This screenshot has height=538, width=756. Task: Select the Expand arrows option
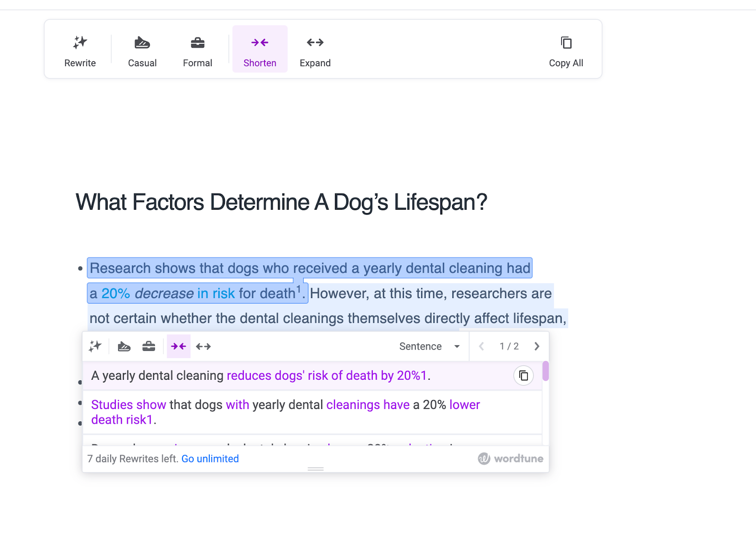[315, 50]
